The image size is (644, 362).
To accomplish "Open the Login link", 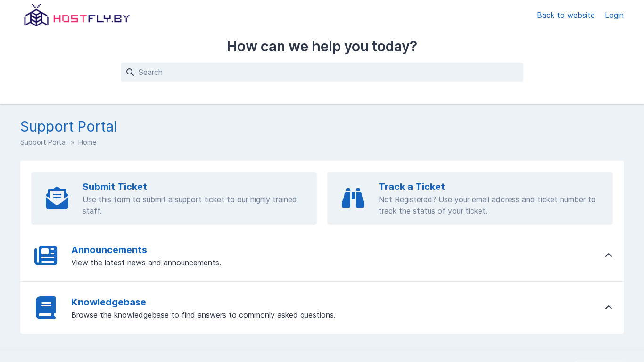I will point(614,16).
